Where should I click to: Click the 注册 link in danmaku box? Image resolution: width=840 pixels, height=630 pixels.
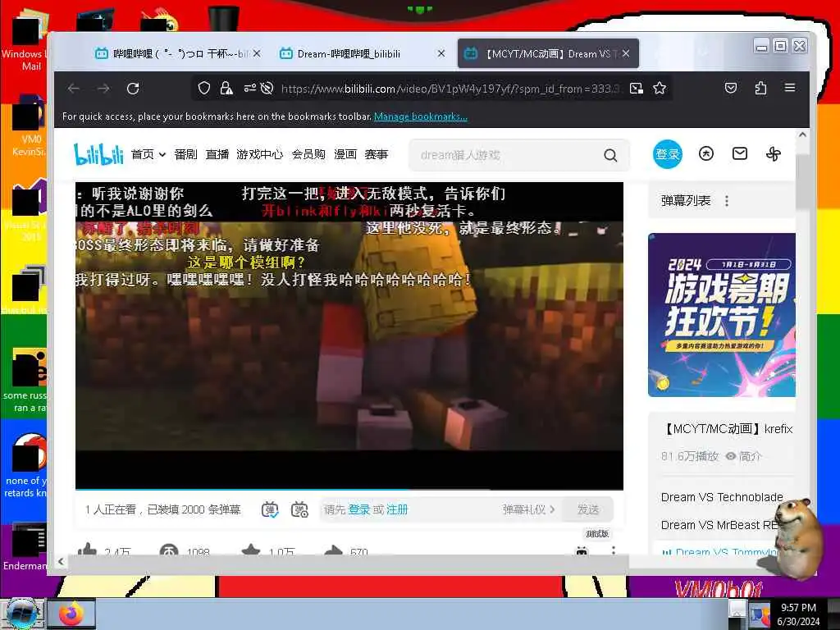[x=397, y=509]
